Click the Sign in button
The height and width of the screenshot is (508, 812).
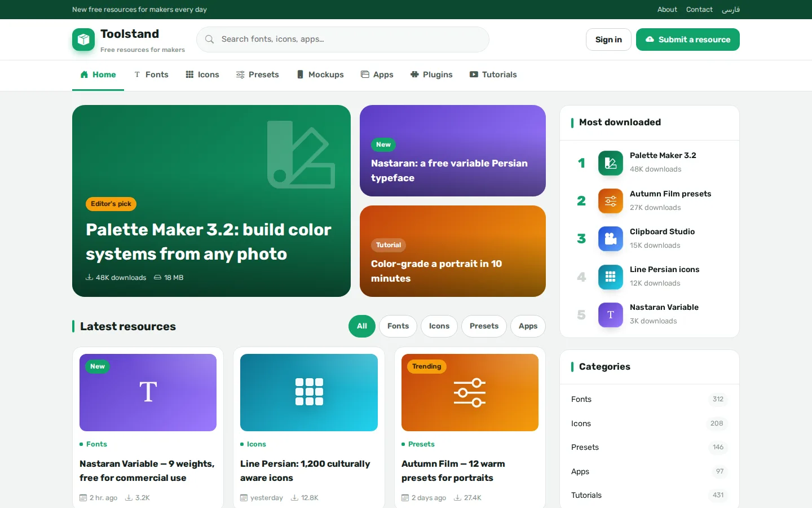608,40
